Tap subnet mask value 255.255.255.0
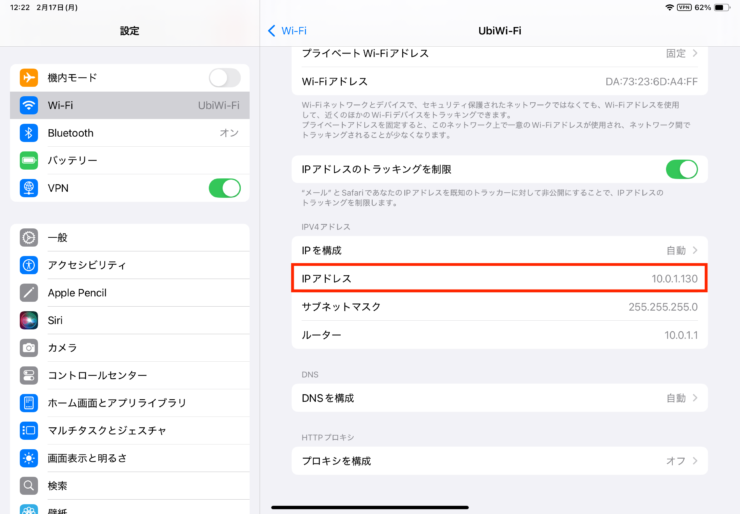 click(663, 307)
